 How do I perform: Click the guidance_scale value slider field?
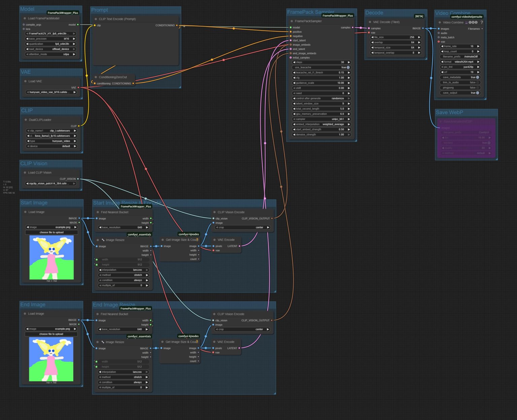321,83
